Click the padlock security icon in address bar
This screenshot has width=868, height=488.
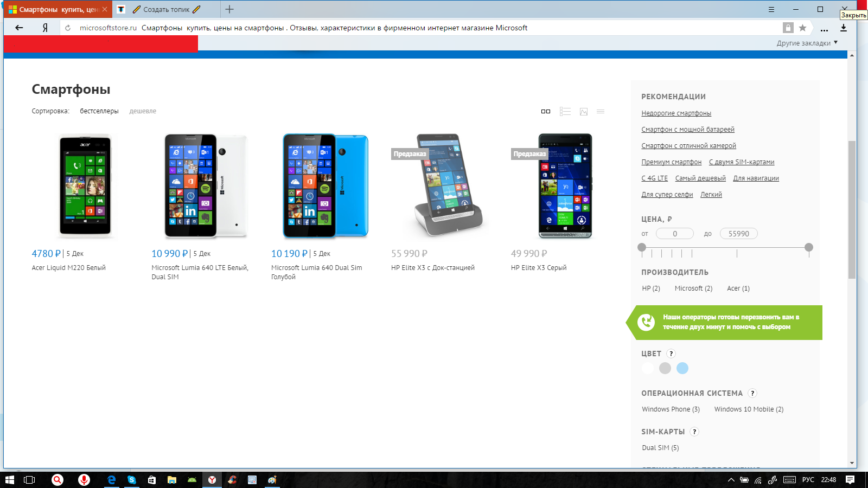788,28
